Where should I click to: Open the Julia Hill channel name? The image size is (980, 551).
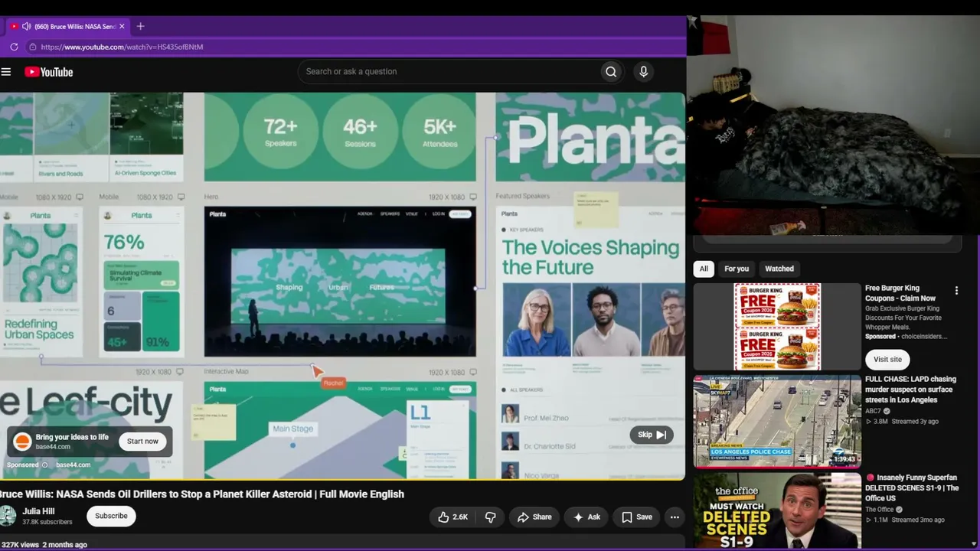tap(38, 511)
